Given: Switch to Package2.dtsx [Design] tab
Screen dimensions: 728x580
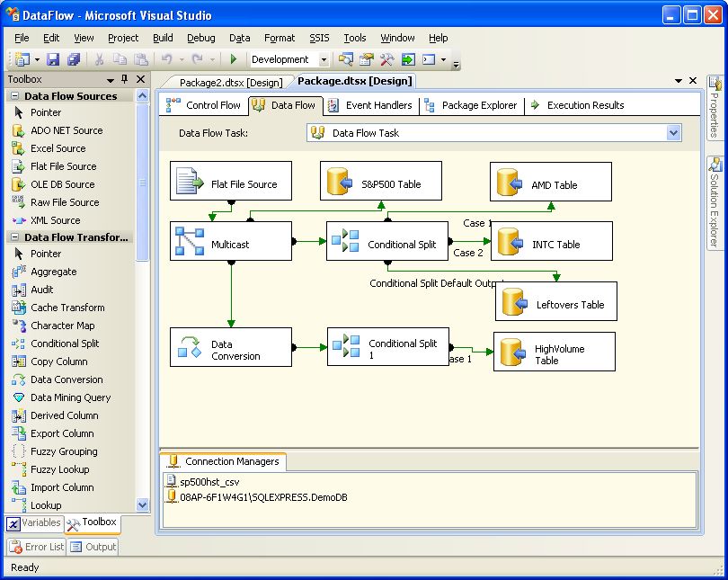Looking at the screenshot, I should pyautogui.click(x=231, y=83).
